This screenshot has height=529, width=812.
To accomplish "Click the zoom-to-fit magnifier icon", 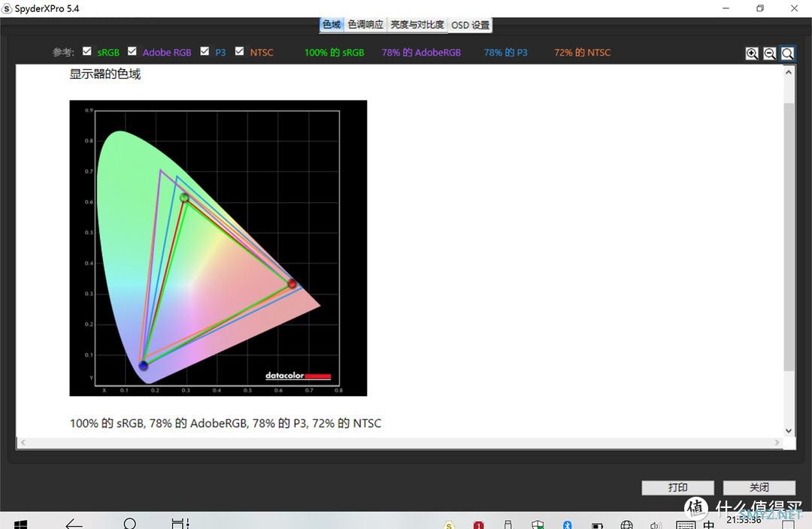I will tap(788, 53).
